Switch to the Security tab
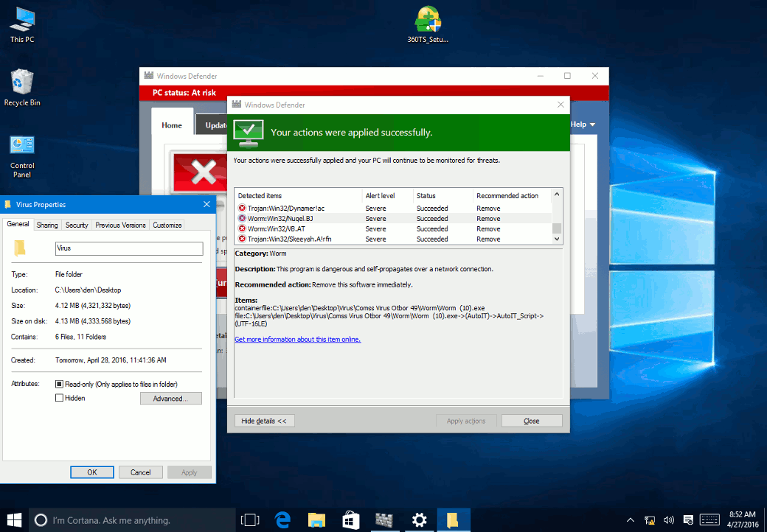 77,225
